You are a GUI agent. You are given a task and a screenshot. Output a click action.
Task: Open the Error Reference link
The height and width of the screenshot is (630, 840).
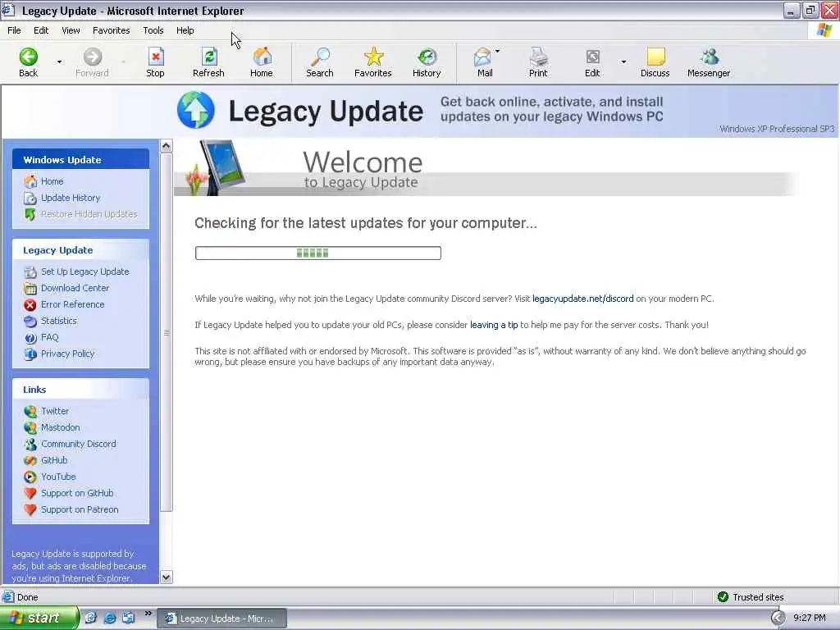[x=72, y=304]
